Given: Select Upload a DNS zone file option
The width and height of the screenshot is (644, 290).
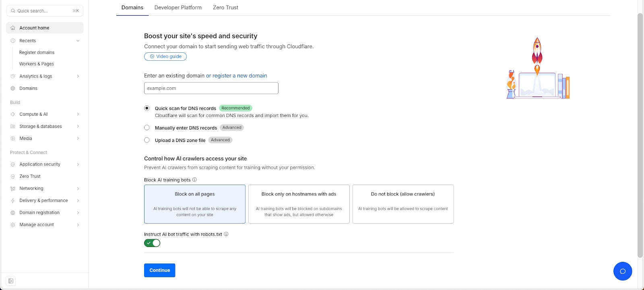Looking at the screenshot, I should tap(147, 140).
